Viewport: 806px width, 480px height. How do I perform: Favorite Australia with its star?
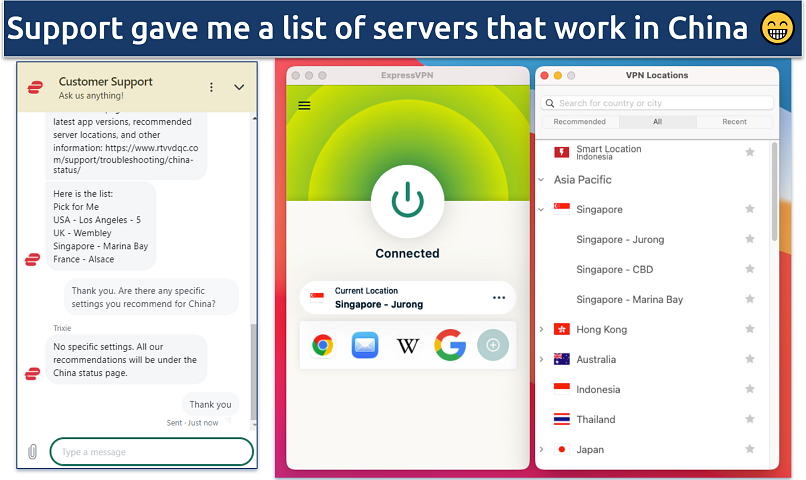(750, 359)
